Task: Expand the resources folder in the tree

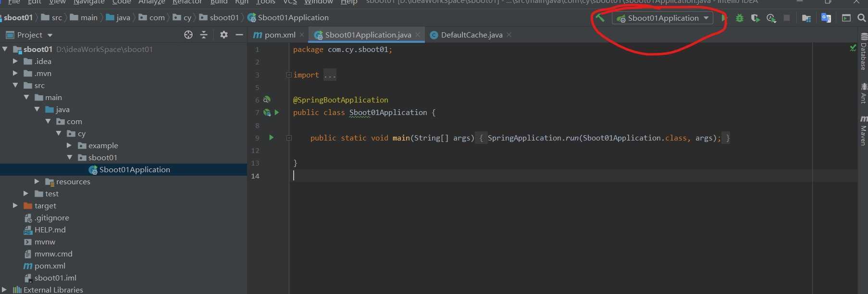Action: pyautogui.click(x=37, y=181)
